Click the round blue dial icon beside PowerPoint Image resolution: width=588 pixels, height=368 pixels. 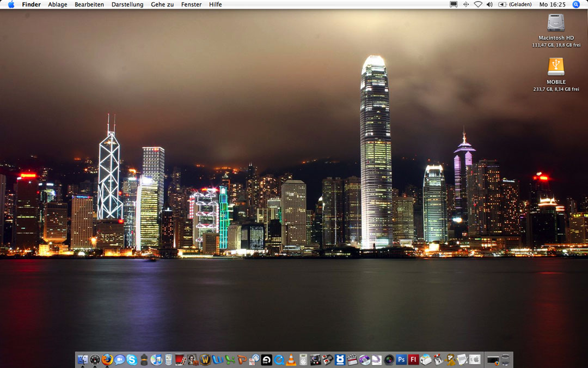[x=254, y=360]
